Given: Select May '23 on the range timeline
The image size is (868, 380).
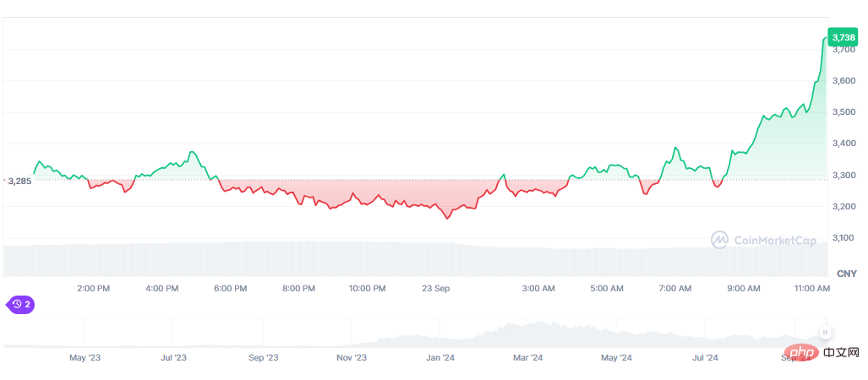Looking at the screenshot, I should [x=85, y=358].
